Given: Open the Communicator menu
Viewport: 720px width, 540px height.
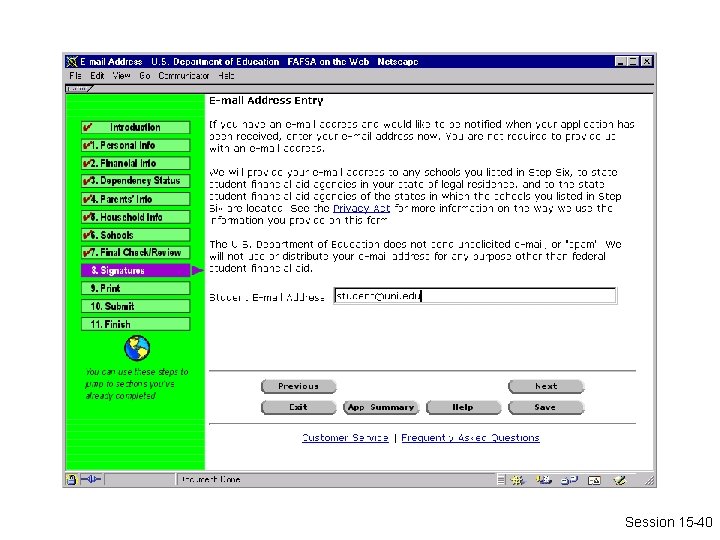Looking at the screenshot, I should [x=184, y=76].
